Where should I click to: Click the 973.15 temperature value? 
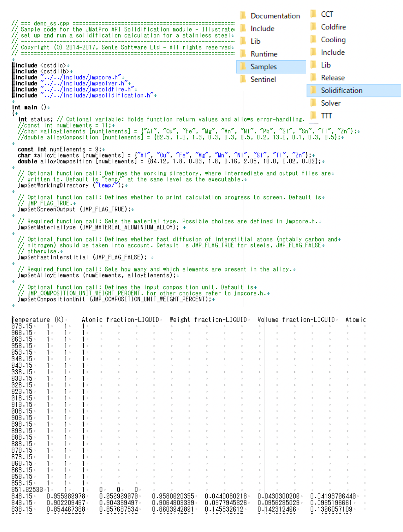pyautogui.click(x=22, y=326)
